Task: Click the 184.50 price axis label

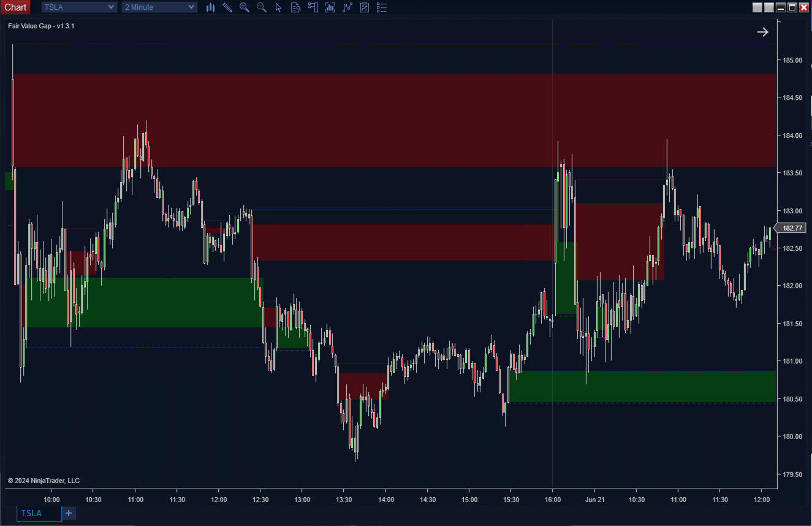Action: 792,98
